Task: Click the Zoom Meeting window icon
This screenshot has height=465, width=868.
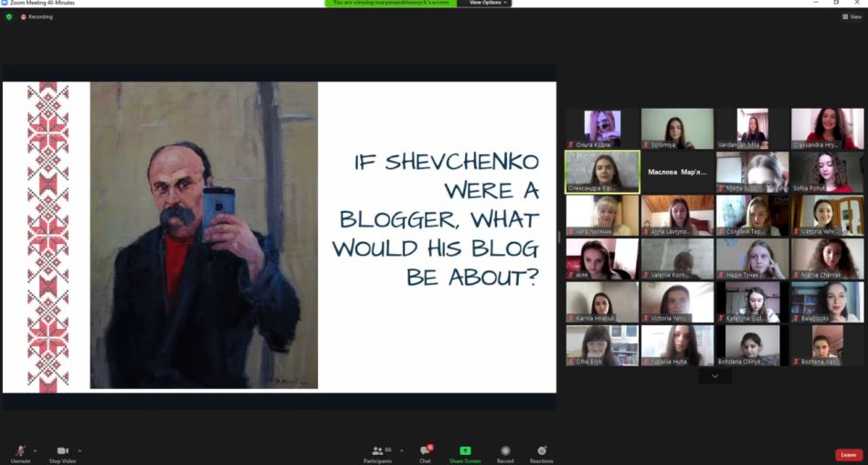Action: (x=5, y=3)
